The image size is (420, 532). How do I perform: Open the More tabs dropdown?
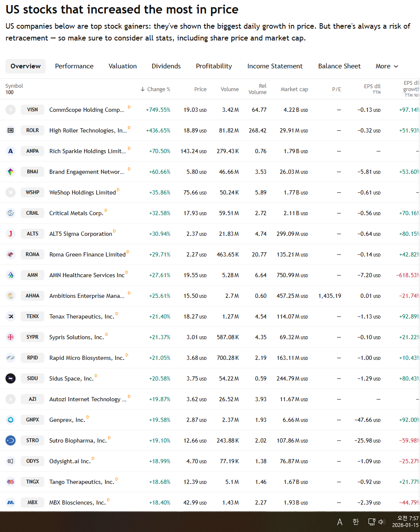[387, 66]
